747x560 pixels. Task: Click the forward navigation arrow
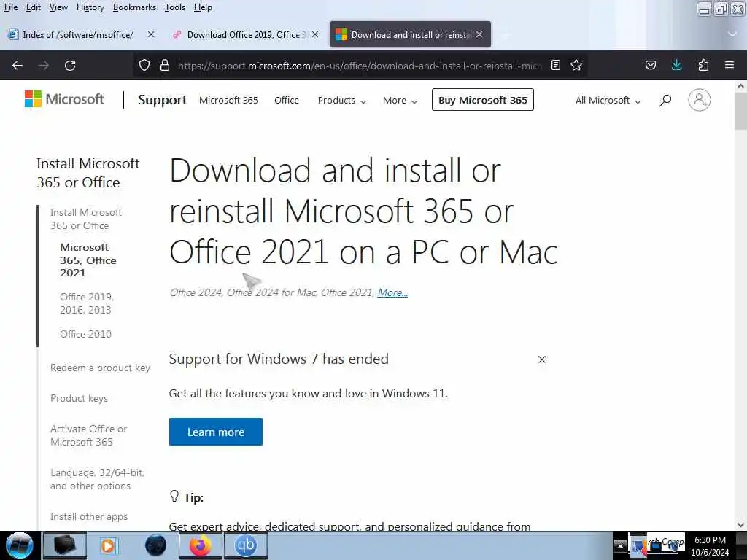click(x=44, y=65)
